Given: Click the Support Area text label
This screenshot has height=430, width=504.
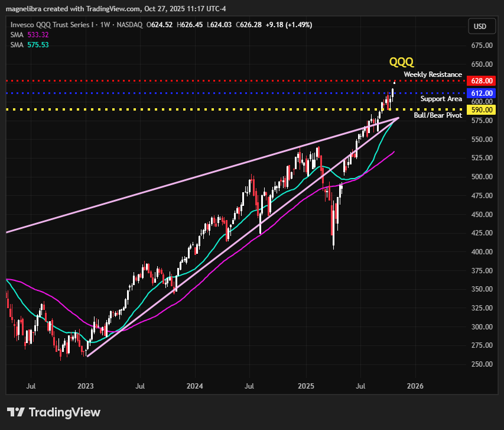Looking at the screenshot, I should point(441,99).
